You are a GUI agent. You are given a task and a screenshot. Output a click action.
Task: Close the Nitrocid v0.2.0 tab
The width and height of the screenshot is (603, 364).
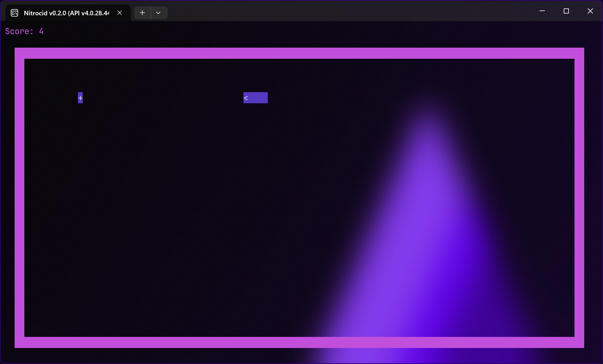pyautogui.click(x=120, y=13)
